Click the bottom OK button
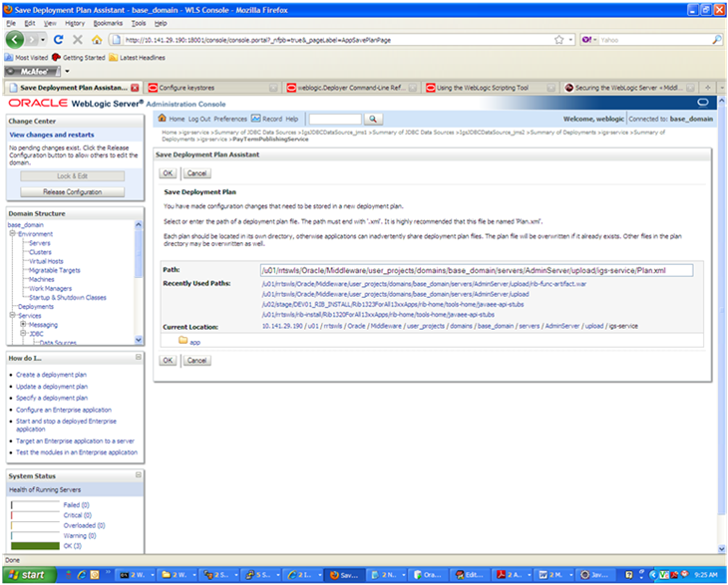Screen dimensions: 728x585 point(169,360)
